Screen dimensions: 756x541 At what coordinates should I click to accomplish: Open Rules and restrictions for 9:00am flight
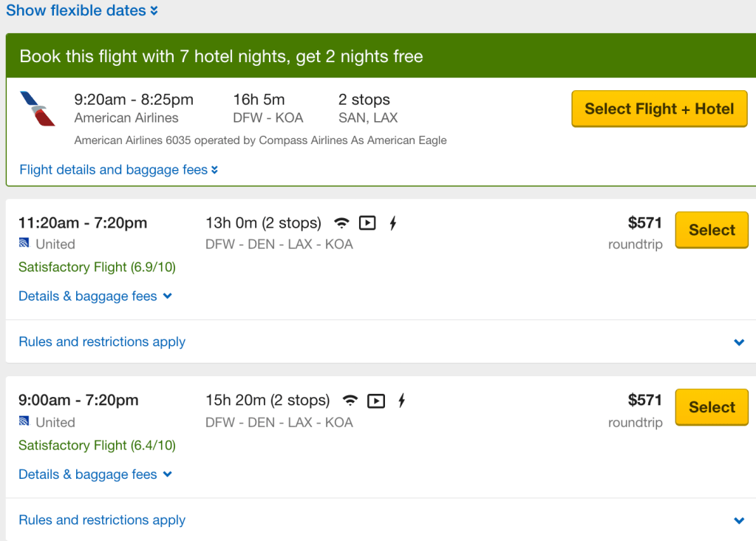click(x=102, y=520)
